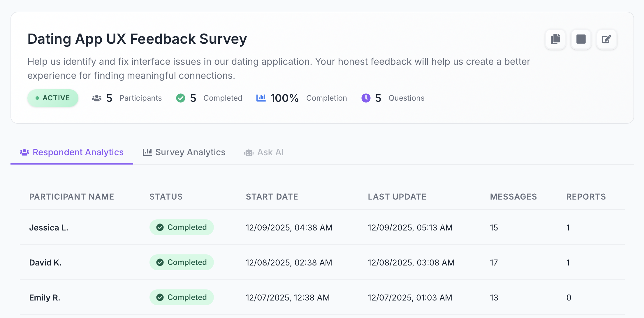Open the edit survey icon
The height and width of the screenshot is (318, 644).
coord(606,39)
